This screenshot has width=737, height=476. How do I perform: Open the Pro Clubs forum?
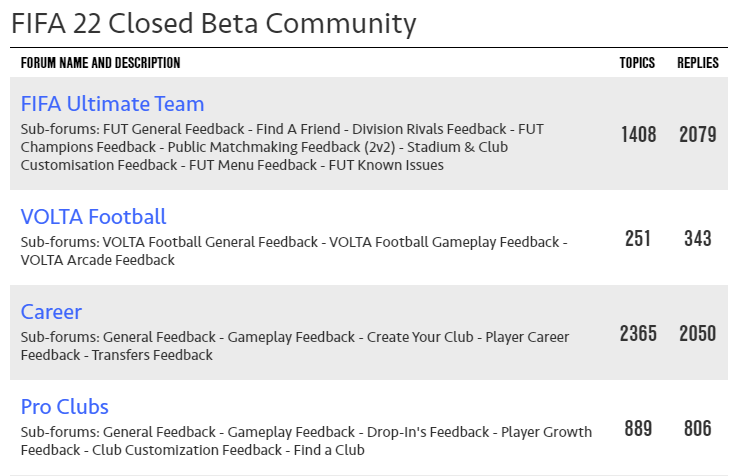coord(65,407)
